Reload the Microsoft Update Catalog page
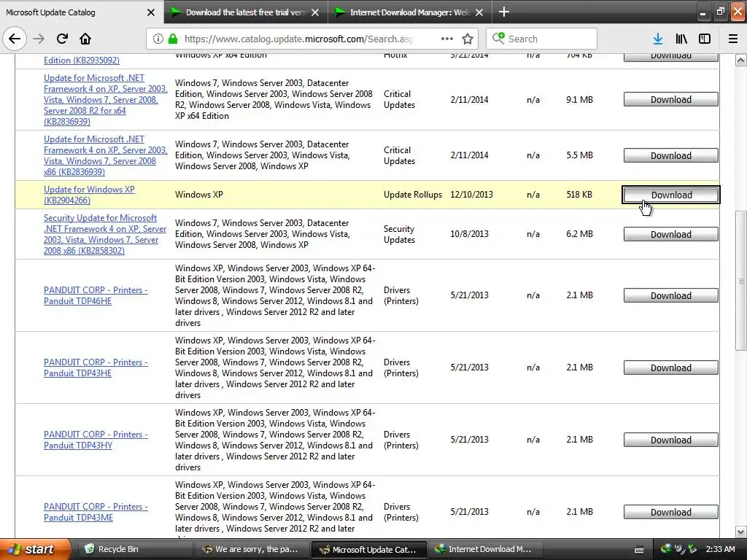 point(62,39)
